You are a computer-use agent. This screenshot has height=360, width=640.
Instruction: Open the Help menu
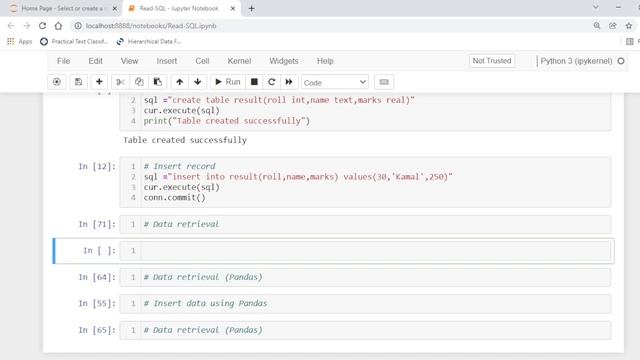click(x=325, y=61)
